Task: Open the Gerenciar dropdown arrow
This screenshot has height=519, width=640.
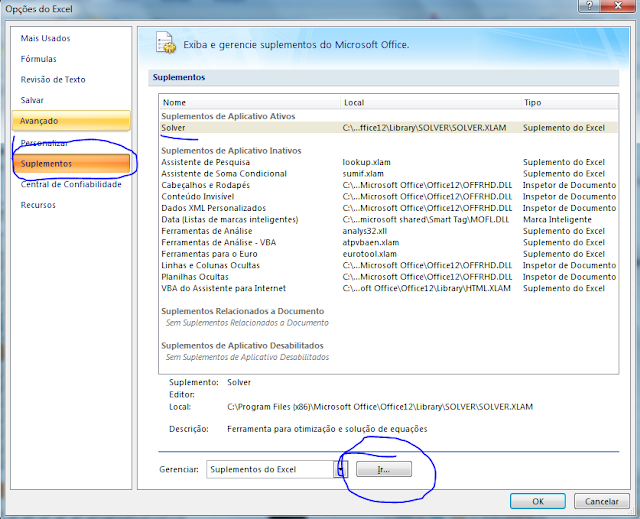Action: pyautogui.click(x=340, y=469)
